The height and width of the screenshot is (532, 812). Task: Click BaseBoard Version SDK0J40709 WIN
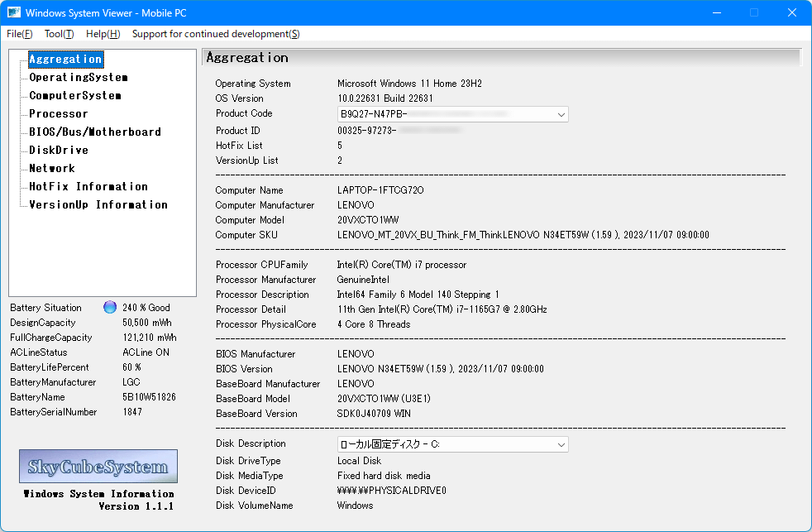coord(374,414)
